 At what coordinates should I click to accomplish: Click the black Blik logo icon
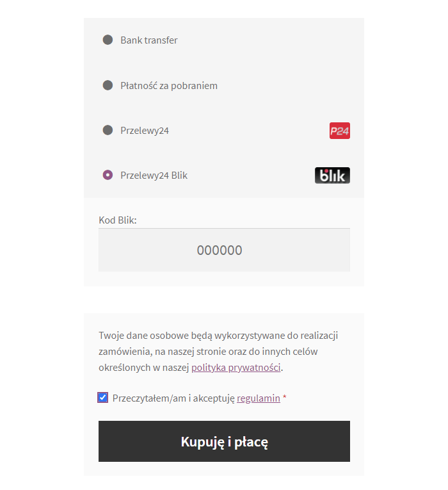(x=332, y=176)
